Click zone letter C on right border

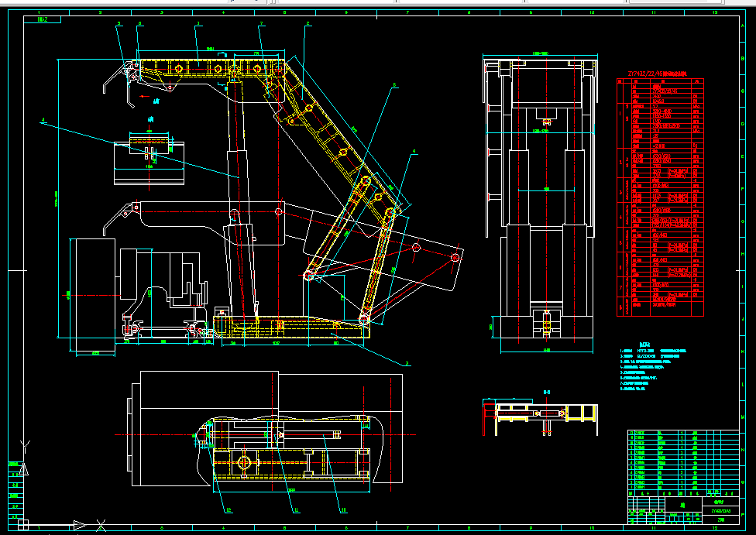click(744, 91)
